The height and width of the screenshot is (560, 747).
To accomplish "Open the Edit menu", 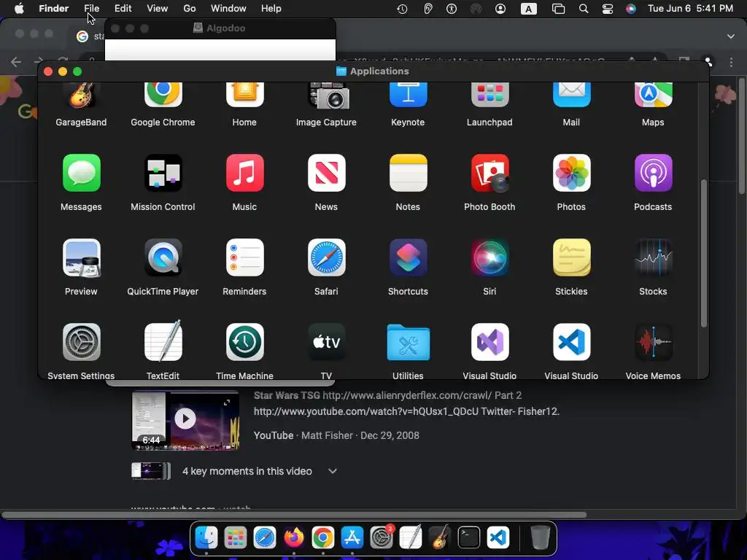I will 123,8.
